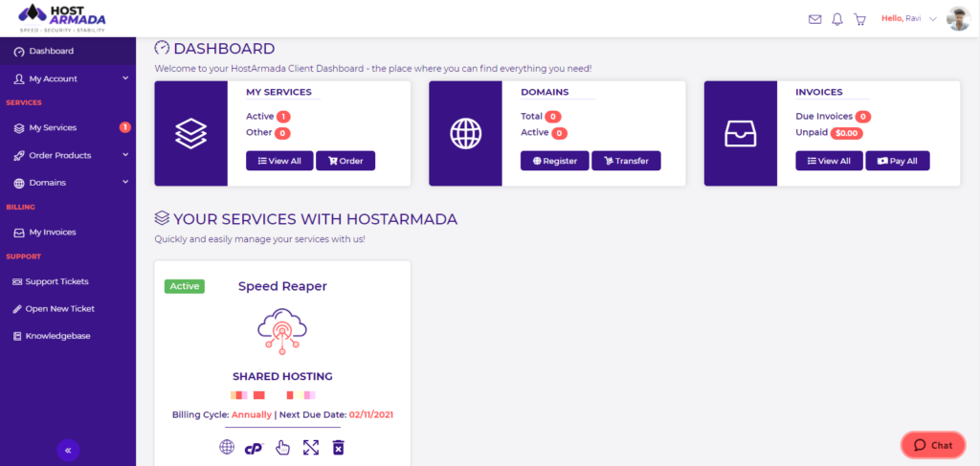Click the trash cancel service icon
This screenshot has height=466, width=980.
(x=338, y=447)
